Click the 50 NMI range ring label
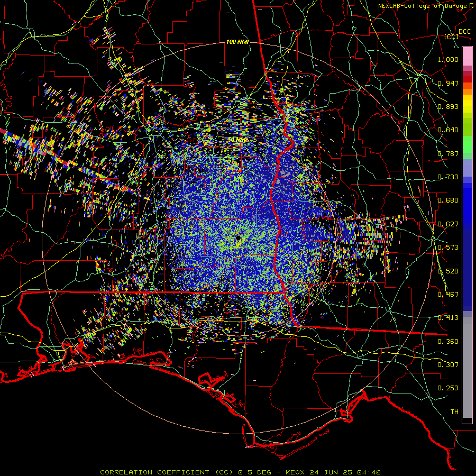Viewport: 476px width, 476px height. point(237,140)
